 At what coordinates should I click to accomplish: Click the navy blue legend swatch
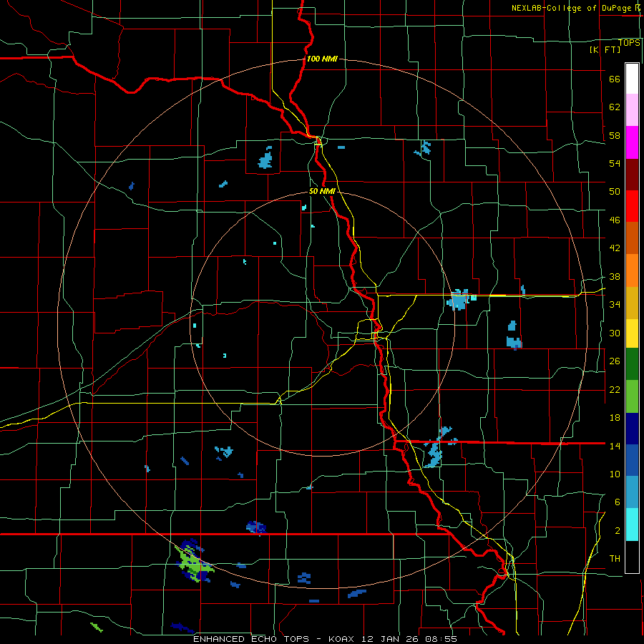coord(632,429)
